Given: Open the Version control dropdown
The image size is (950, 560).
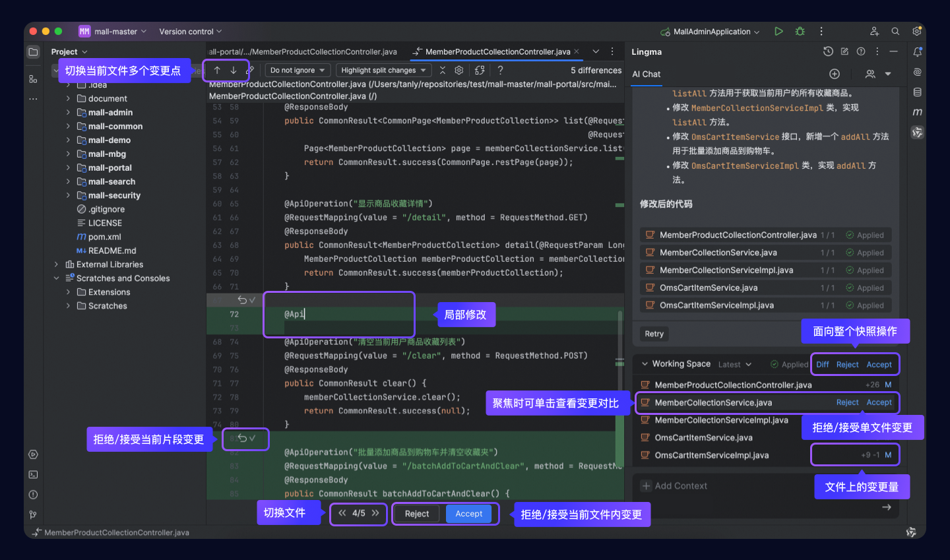Looking at the screenshot, I should [190, 31].
